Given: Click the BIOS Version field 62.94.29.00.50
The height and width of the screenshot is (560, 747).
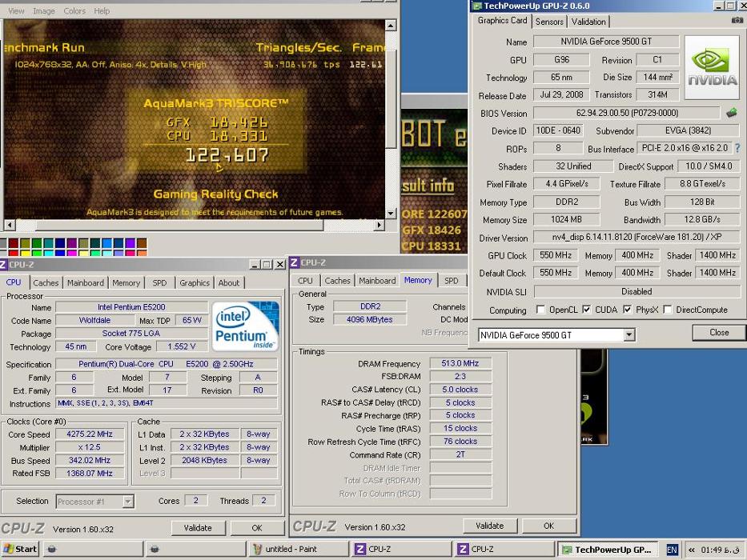Looking at the screenshot, I should point(626,113).
